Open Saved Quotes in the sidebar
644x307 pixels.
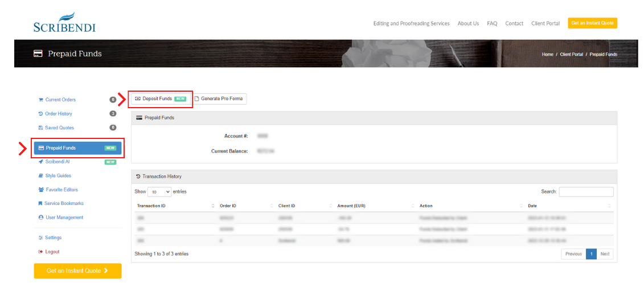pyautogui.click(x=60, y=128)
